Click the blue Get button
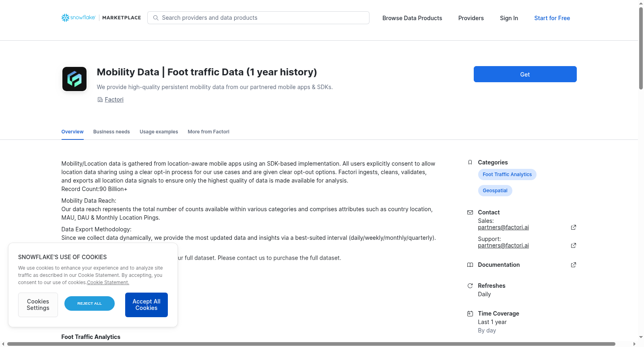Viewport: 644px width, 347px height. pyautogui.click(x=525, y=74)
